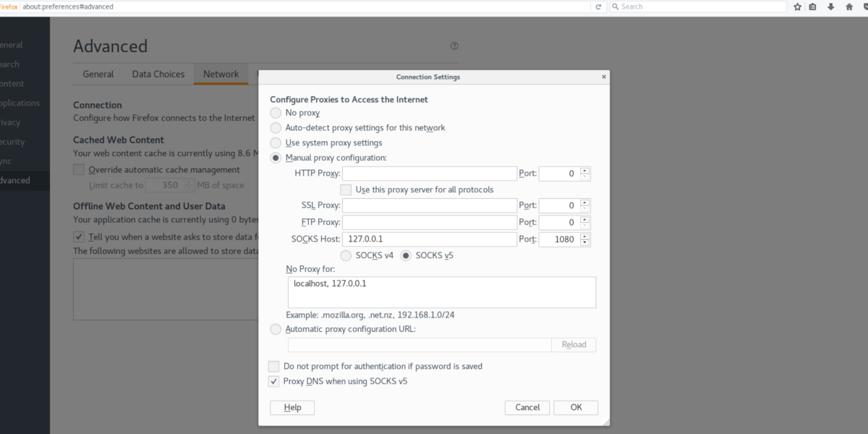Enable Use this proxy server for all protocols
The width and height of the screenshot is (868, 434).
click(345, 190)
